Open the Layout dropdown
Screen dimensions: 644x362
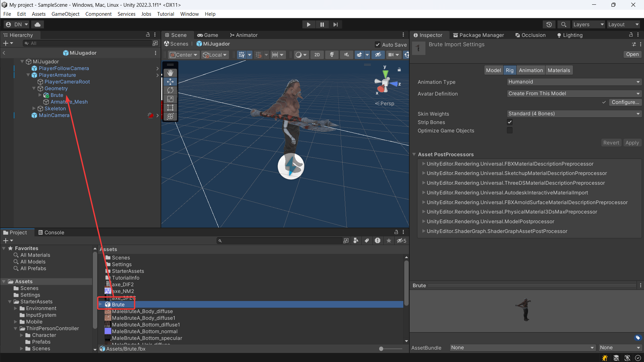623,24
